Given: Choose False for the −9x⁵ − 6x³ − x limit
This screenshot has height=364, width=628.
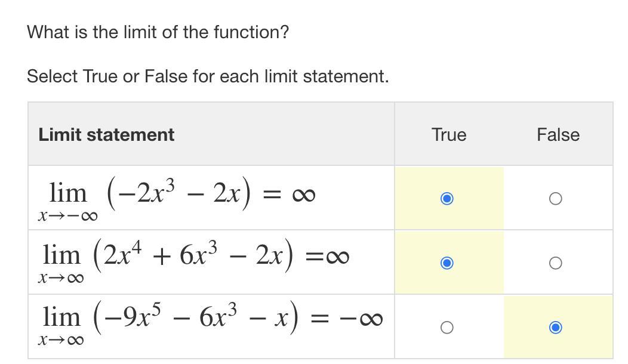Looking at the screenshot, I should pos(555,328).
